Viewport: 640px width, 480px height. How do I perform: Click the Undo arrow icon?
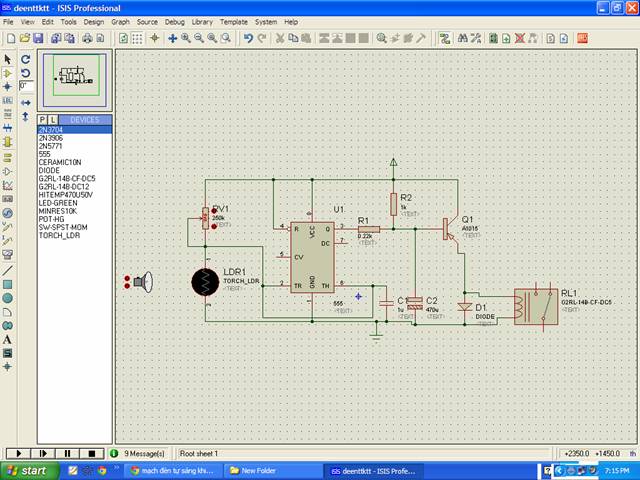point(248,38)
